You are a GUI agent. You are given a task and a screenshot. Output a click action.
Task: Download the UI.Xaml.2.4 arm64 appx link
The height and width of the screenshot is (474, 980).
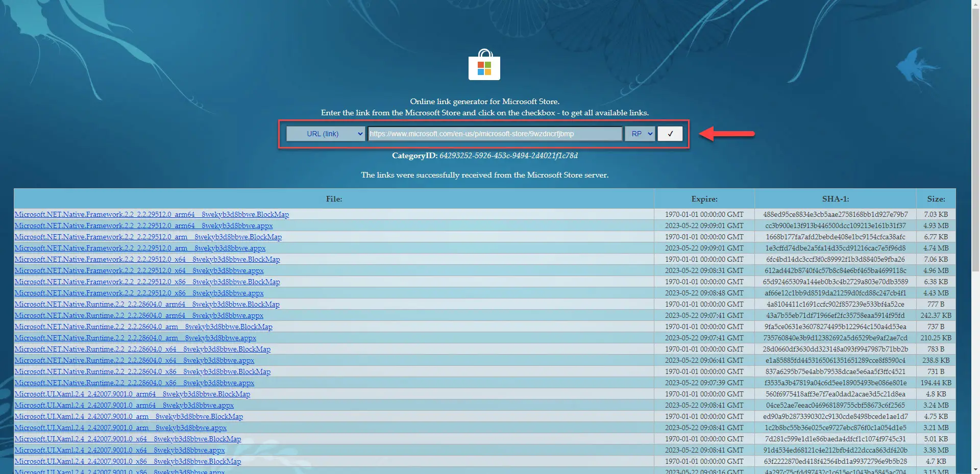tap(124, 405)
